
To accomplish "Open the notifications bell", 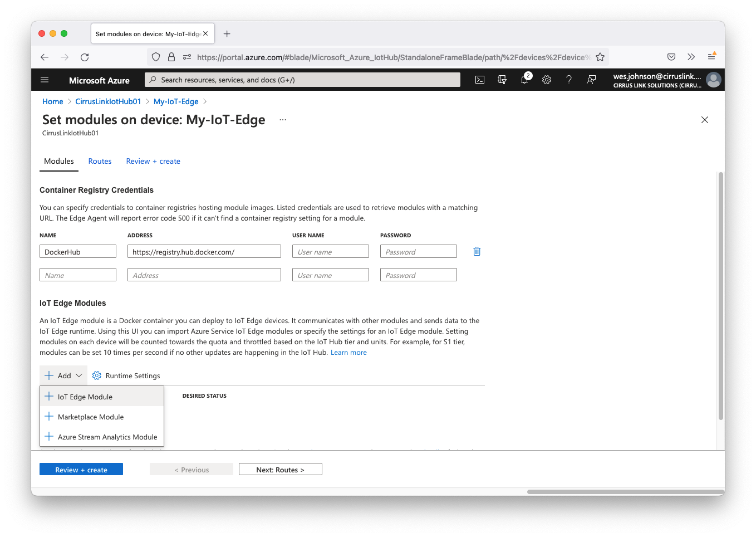I will click(x=524, y=80).
